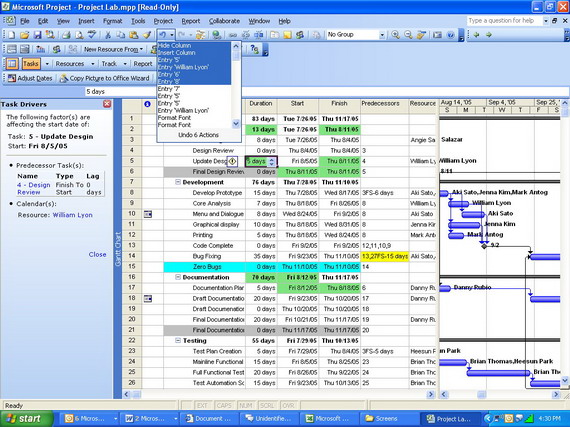Click the Task Notes yellow note icon
This screenshot has height=427, width=570.
click(287, 35)
